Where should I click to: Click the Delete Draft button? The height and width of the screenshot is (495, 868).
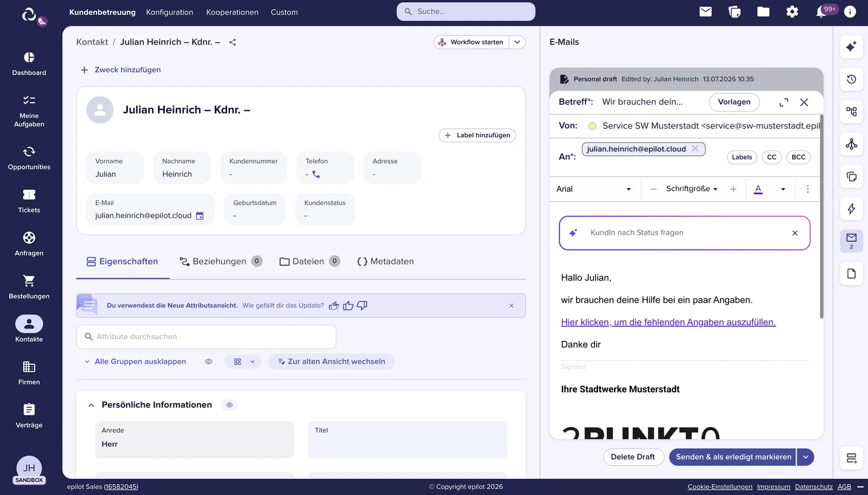click(633, 457)
